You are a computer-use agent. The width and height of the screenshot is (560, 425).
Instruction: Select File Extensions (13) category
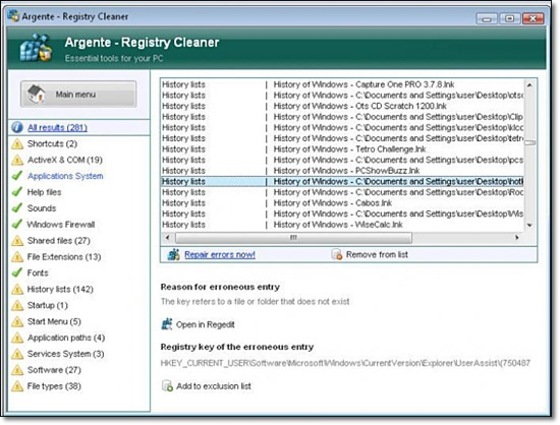64,257
